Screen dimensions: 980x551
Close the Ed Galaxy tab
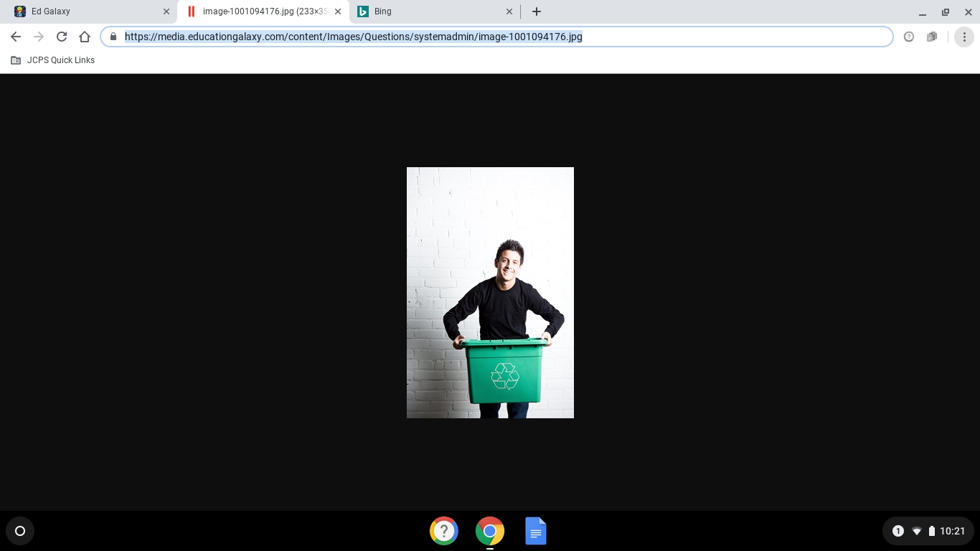[x=166, y=11]
